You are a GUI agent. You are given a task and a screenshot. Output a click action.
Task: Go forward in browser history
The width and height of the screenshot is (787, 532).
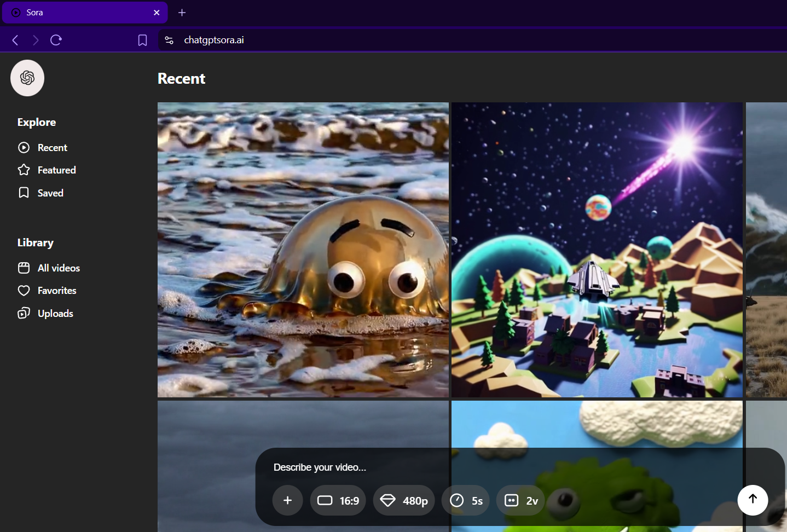[36, 40]
